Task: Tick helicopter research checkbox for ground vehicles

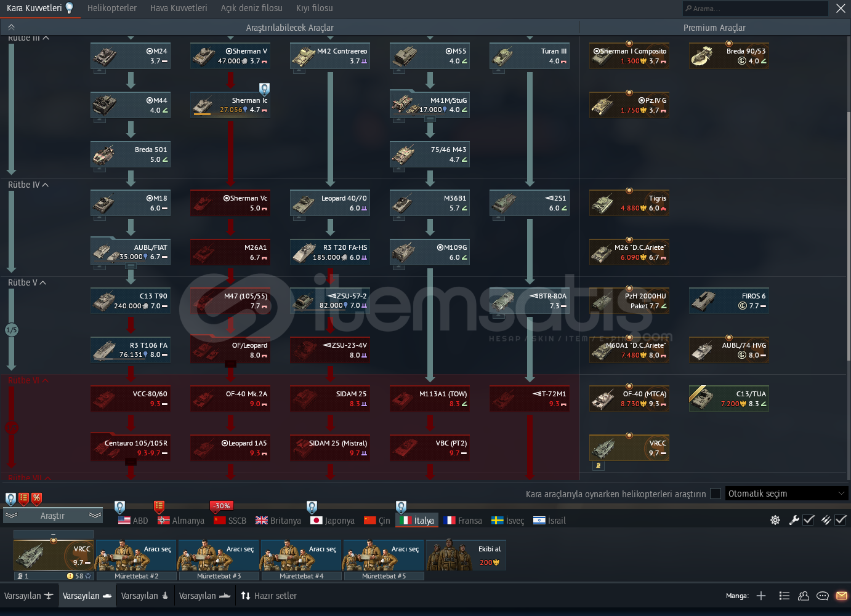Action: pyautogui.click(x=716, y=494)
